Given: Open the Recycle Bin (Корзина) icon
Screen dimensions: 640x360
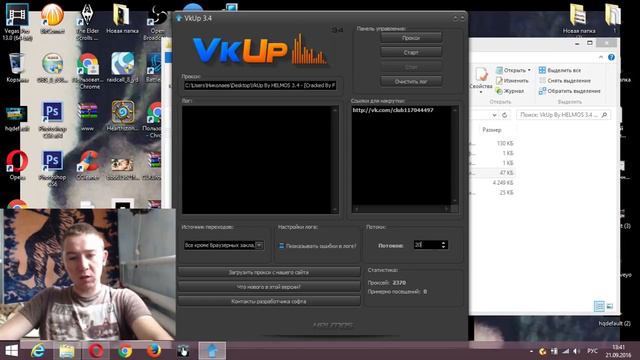Looking at the screenshot, I should [17, 67].
